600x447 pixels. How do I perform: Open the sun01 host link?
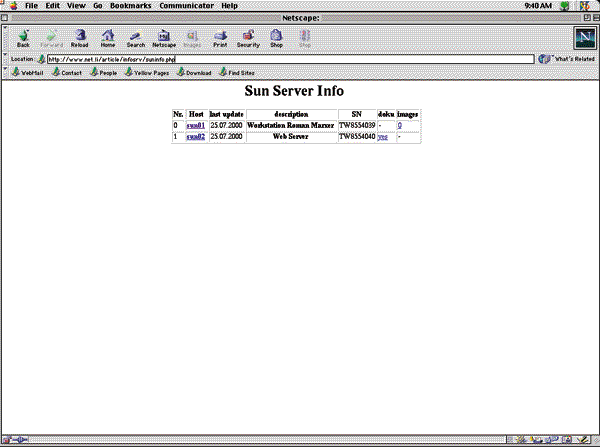coord(195,125)
